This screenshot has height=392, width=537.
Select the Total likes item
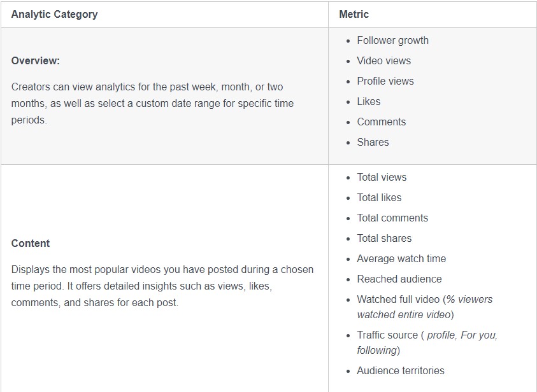(x=379, y=197)
